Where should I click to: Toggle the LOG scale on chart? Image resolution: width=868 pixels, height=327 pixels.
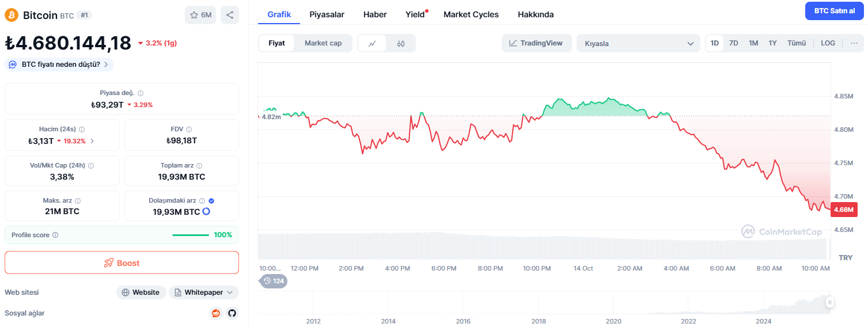tap(828, 43)
